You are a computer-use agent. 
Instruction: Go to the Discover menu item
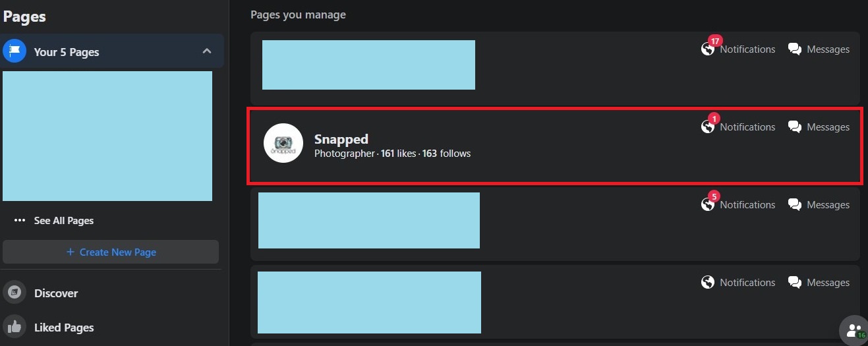click(x=56, y=293)
